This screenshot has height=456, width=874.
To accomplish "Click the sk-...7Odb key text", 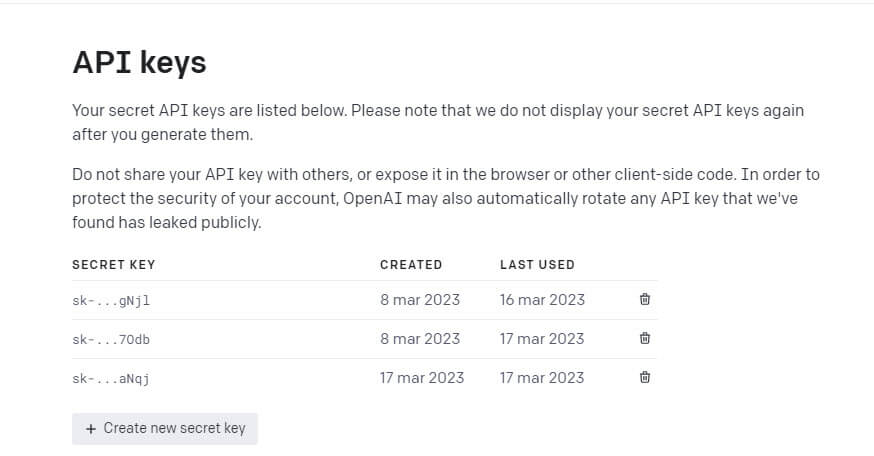I will point(111,339).
